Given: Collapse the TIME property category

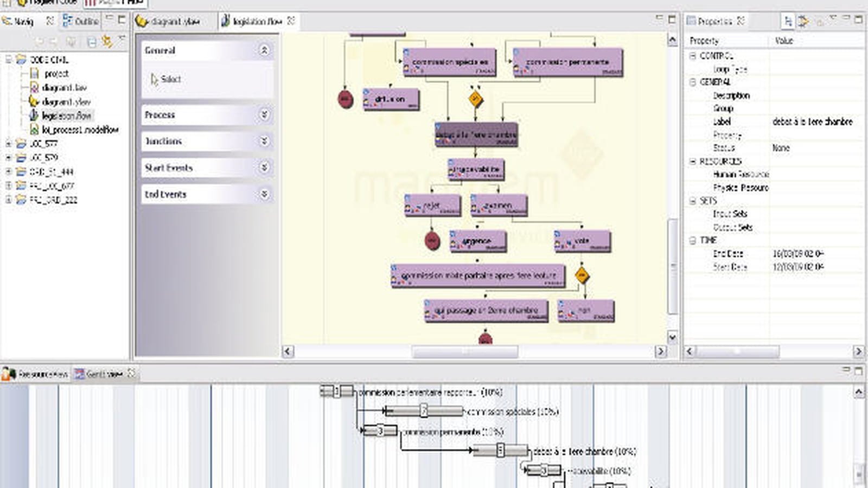Looking at the screenshot, I should [693, 240].
